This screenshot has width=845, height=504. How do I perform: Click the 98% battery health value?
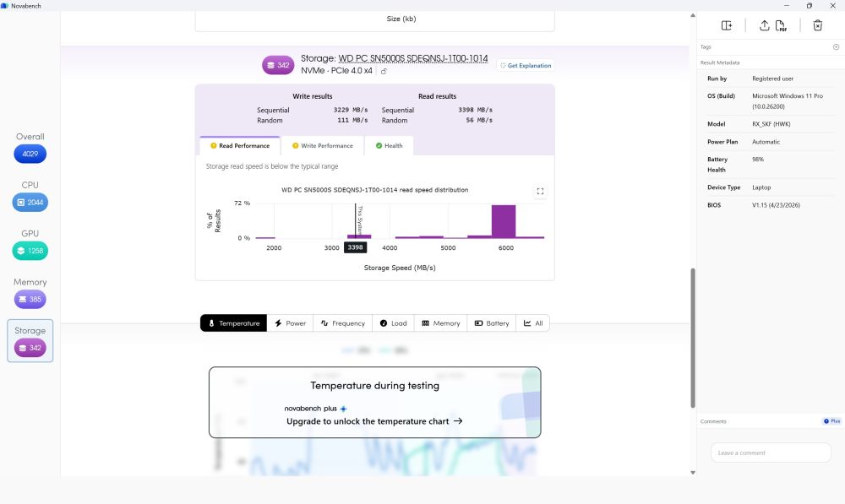pos(758,160)
